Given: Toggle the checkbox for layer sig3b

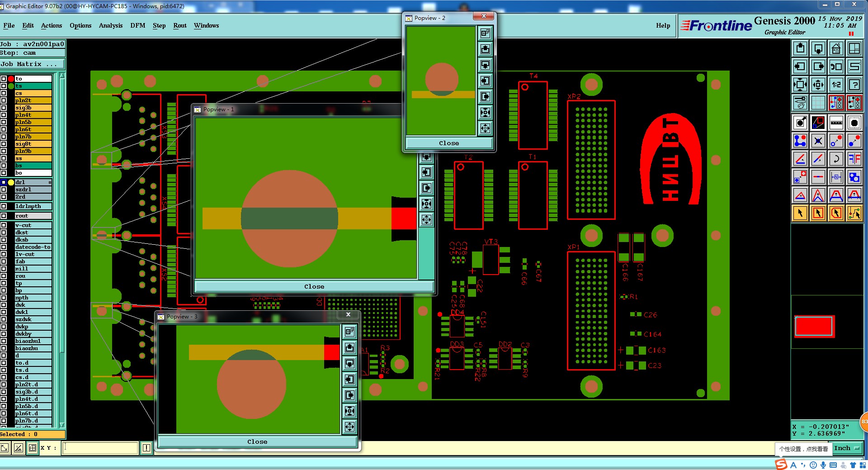Looking at the screenshot, I should pos(4,108).
